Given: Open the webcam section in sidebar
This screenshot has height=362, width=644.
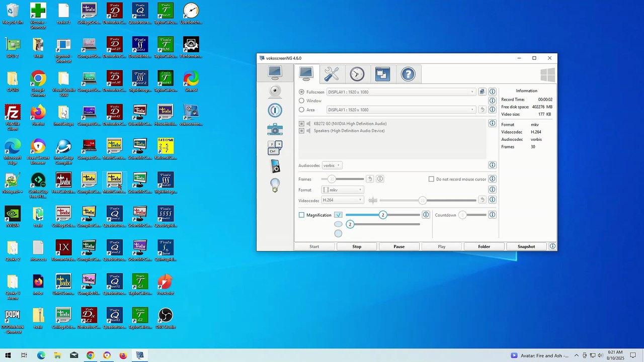Looking at the screenshot, I should [275, 92].
